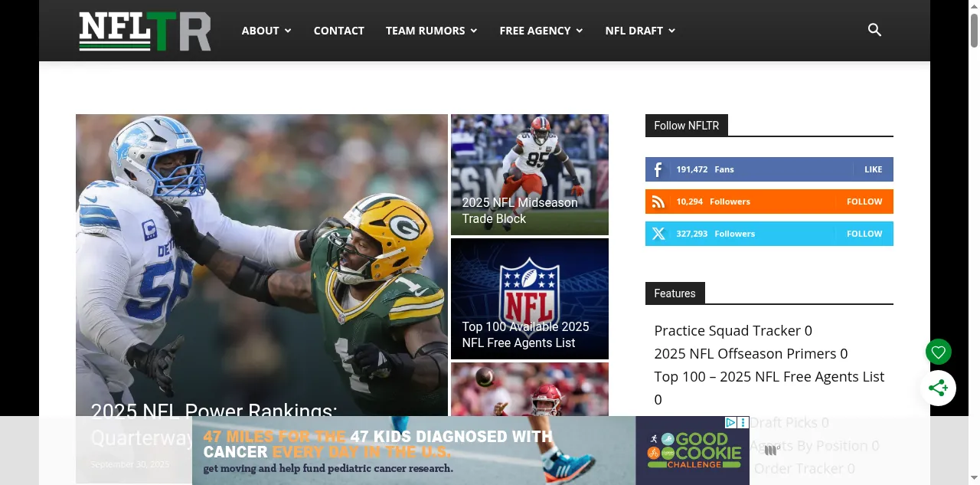This screenshot has height=485, width=980.
Task: Click the Facebook icon in Follow NFLTR
Action: coord(658,169)
